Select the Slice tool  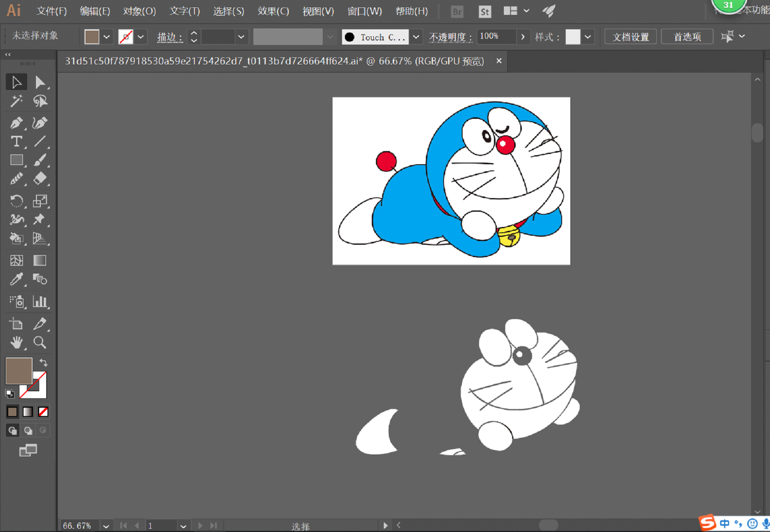(x=40, y=324)
